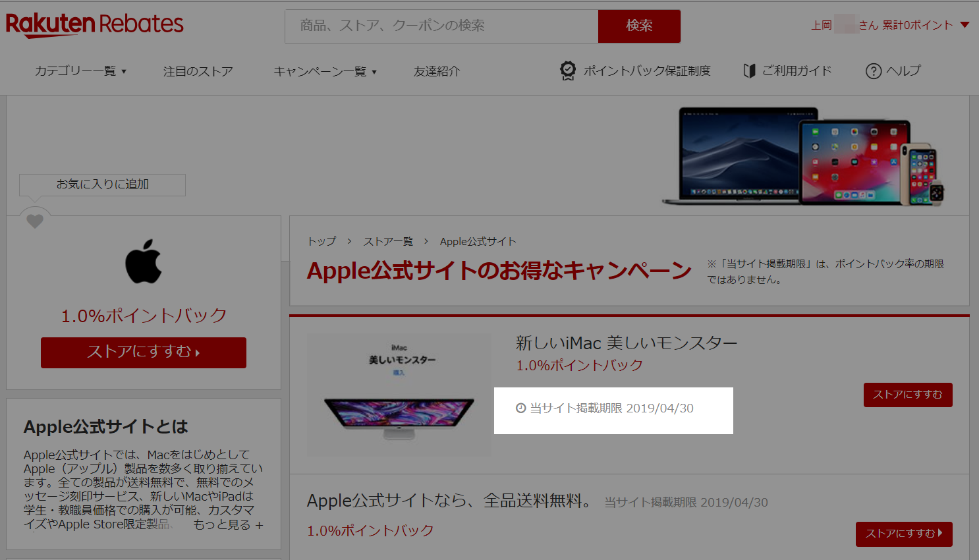Toggle the favorite heart icon
This screenshot has width=979, height=560.
click(35, 221)
